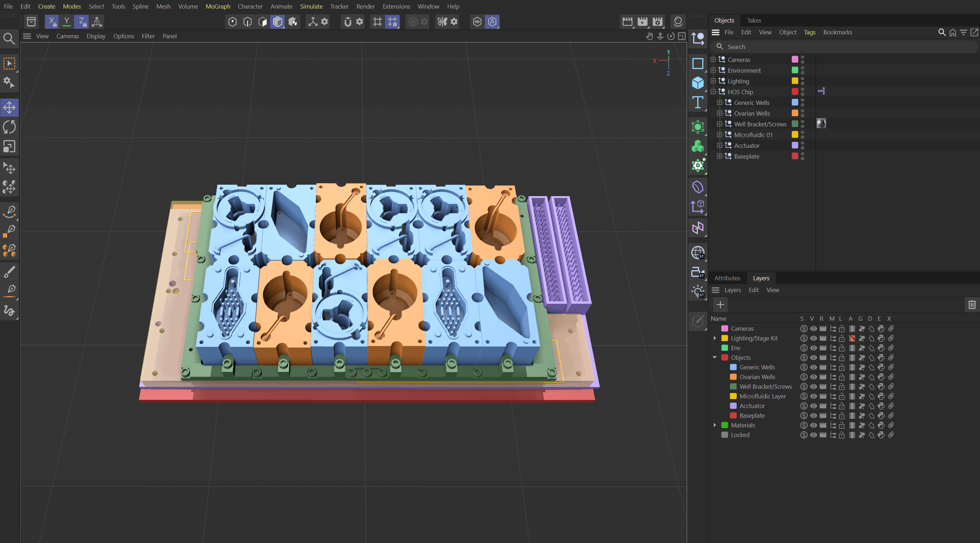Click the Text spline tool icon
980x543 pixels.
(x=697, y=102)
